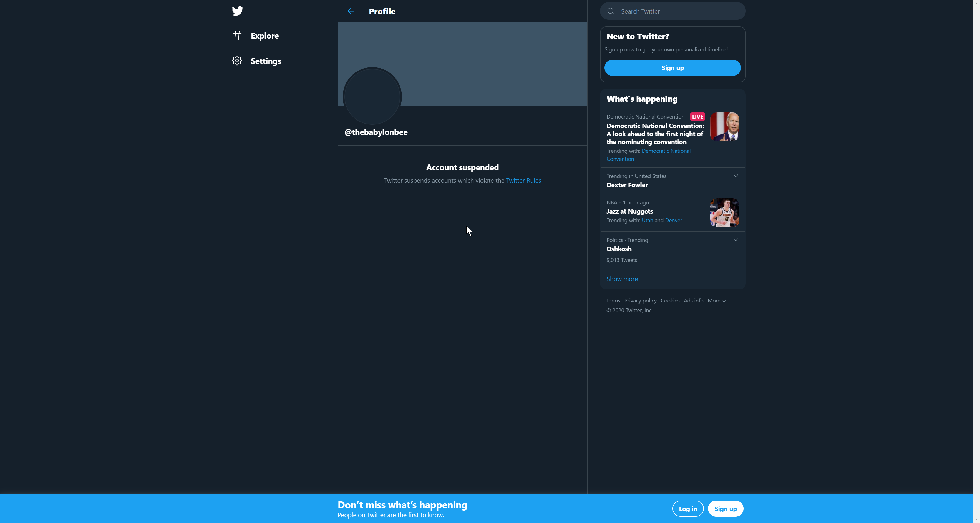Open the Terms footer link

[613, 301]
